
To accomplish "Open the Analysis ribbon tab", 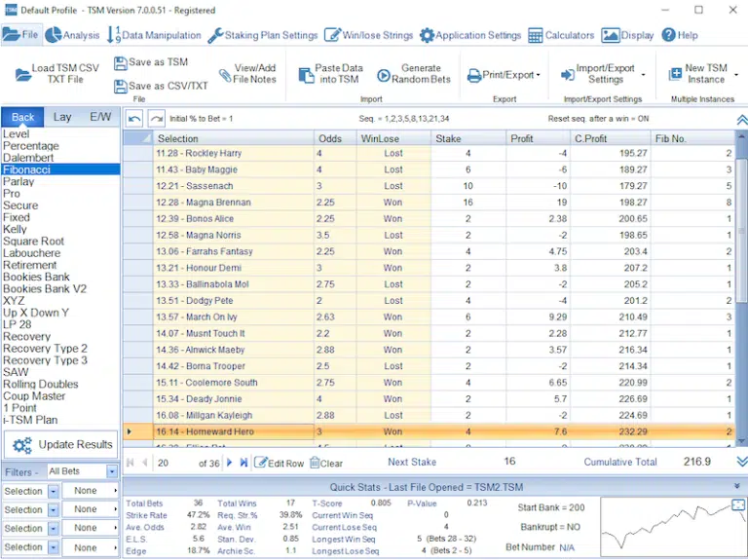I will [x=72, y=35].
